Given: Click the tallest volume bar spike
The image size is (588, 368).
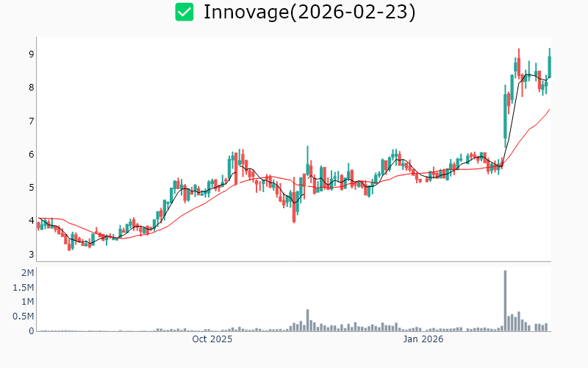Looking at the screenshot, I should click(x=505, y=300).
